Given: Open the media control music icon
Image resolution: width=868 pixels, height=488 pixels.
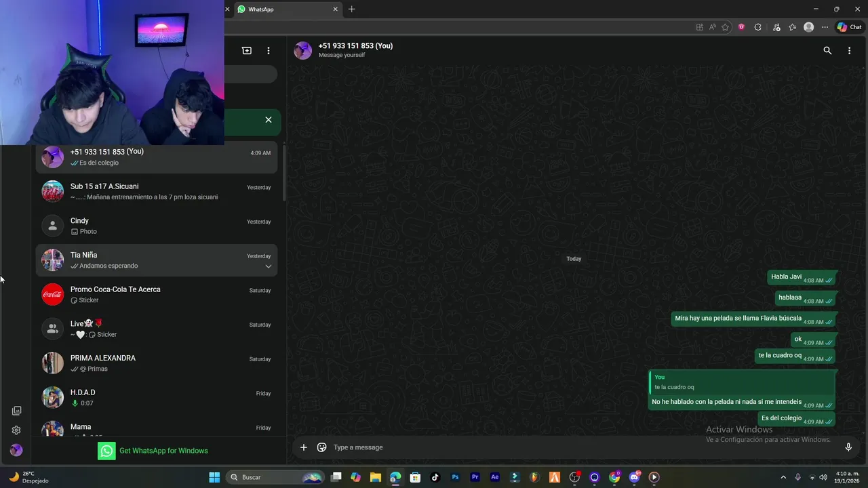Looking at the screenshot, I should 777,27.
